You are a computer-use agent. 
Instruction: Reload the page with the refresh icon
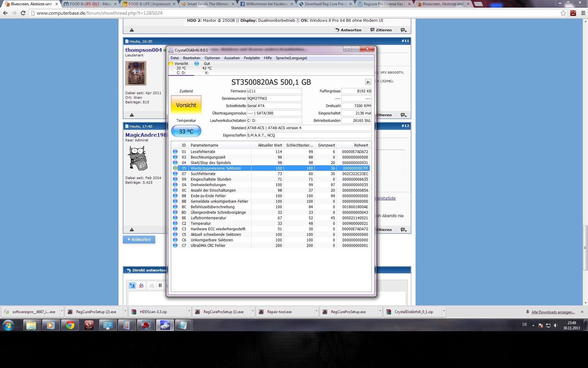pyautogui.click(x=23, y=13)
